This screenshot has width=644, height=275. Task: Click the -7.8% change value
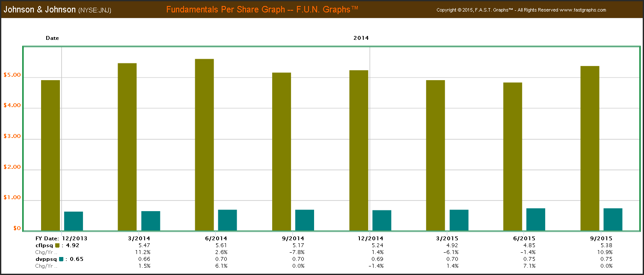click(297, 252)
